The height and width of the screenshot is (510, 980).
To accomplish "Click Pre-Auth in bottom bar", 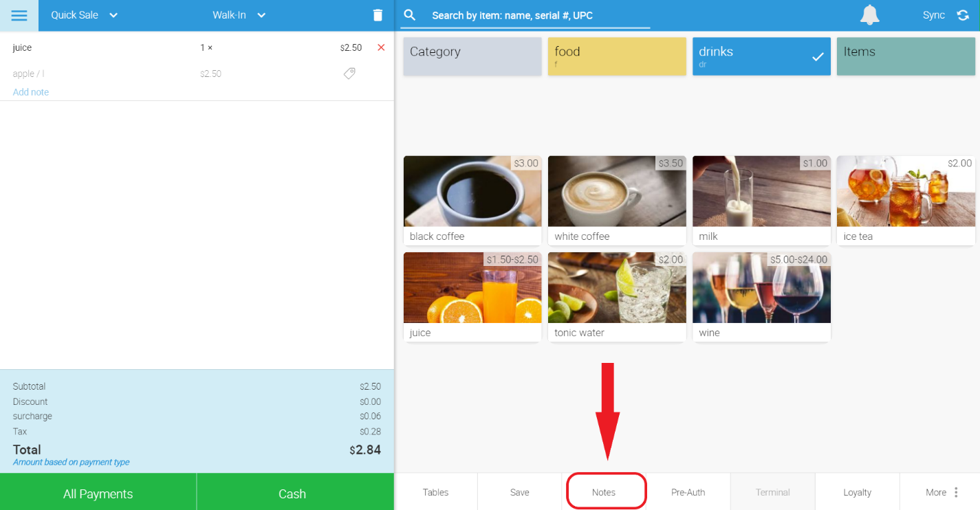I will pyautogui.click(x=688, y=492).
